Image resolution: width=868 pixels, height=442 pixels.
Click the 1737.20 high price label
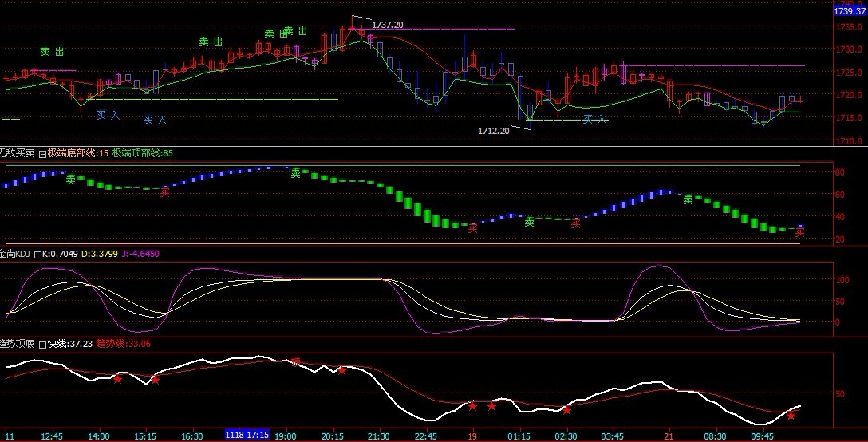pyautogui.click(x=387, y=26)
